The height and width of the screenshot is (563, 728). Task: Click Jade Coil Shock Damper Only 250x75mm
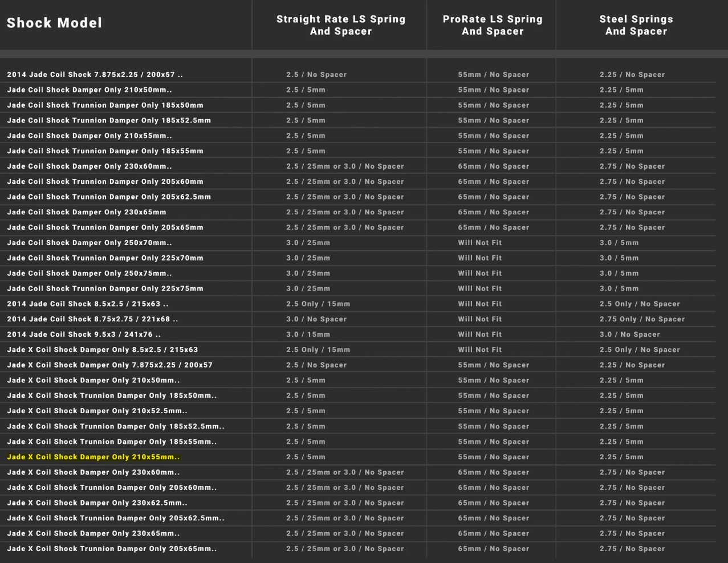click(90, 273)
